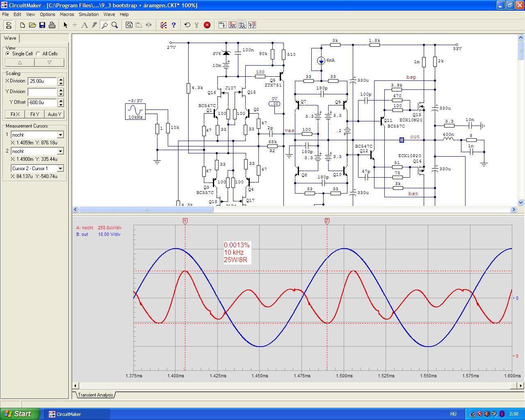Click the red stop simulation button
Image resolution: width=525 pixels, height=420 pixels.
(207, 25)
